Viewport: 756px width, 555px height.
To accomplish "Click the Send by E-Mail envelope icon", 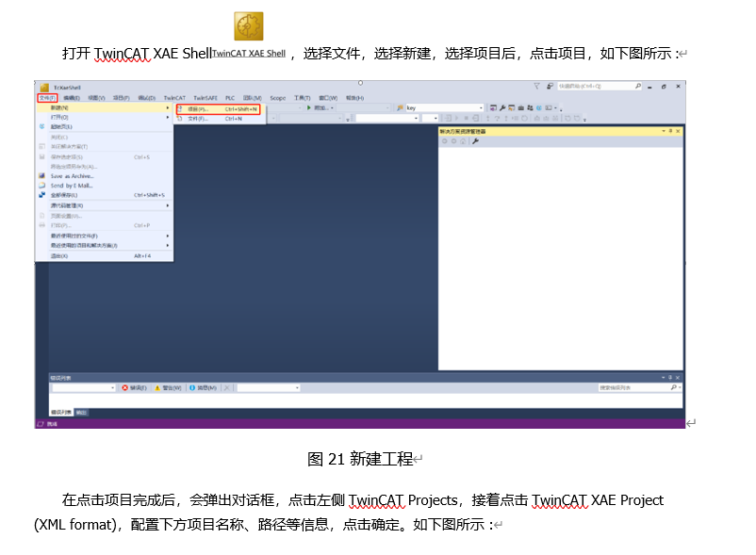I will click(x=41, y=186).
